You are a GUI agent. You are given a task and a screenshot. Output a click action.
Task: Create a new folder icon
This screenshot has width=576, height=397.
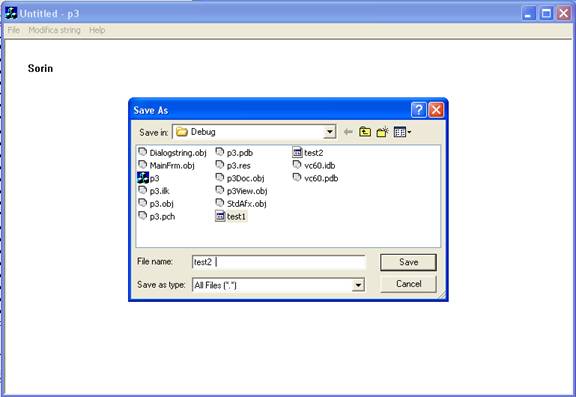coord(382,131)
